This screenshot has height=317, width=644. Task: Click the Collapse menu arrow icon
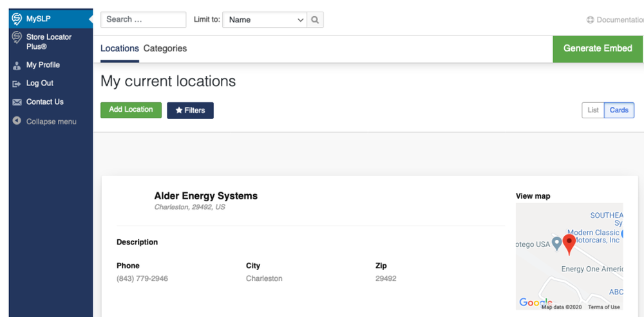click(x=17, y=121)
